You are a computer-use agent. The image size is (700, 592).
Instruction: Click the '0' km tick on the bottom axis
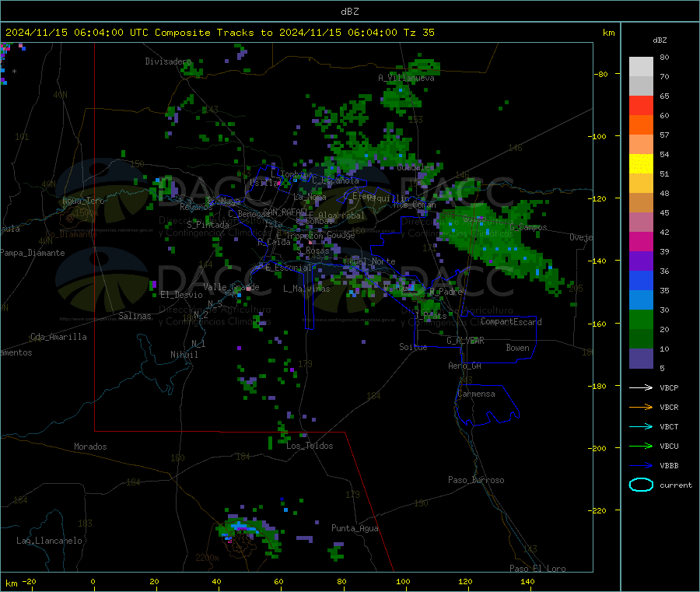point(93,582)
